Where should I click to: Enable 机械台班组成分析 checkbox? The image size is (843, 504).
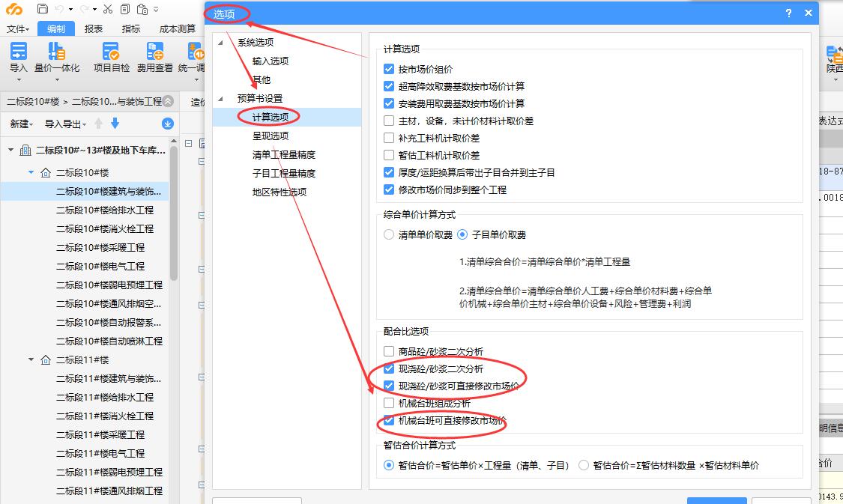pos(389,403)
